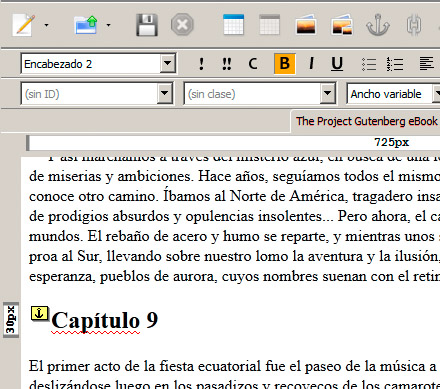The width and height of the screenshot is (440, 389).
Task: Click the line beginning 'proa al Sur, llevando'
Action: click(234, 256)
